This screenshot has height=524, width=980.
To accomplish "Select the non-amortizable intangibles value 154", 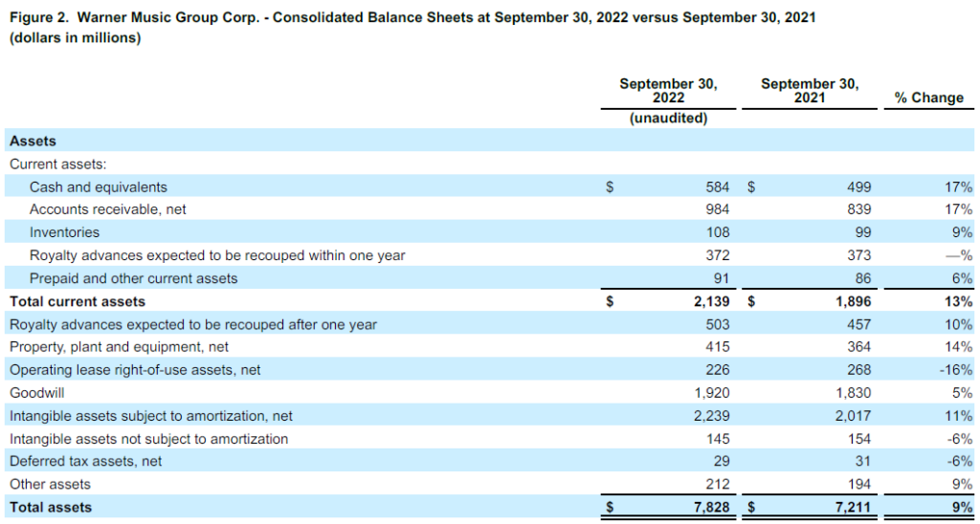I will 858,439.
